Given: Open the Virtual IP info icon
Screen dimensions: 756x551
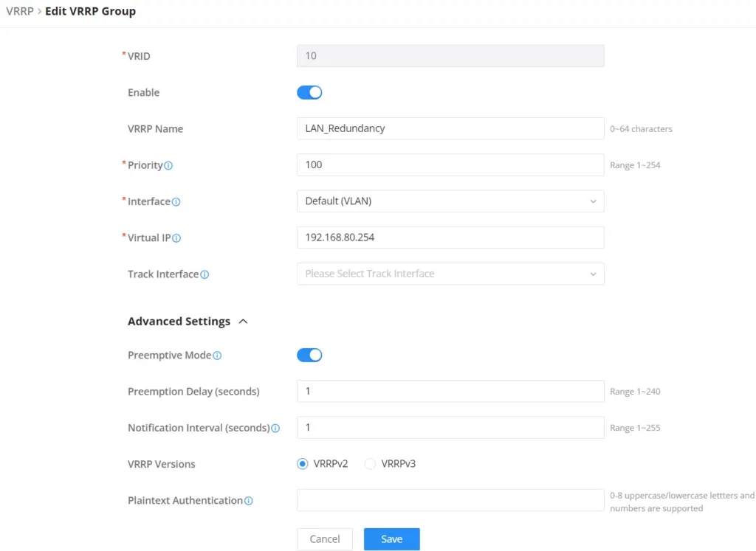Looking at the screenshot, I should [x=176, y=238].
